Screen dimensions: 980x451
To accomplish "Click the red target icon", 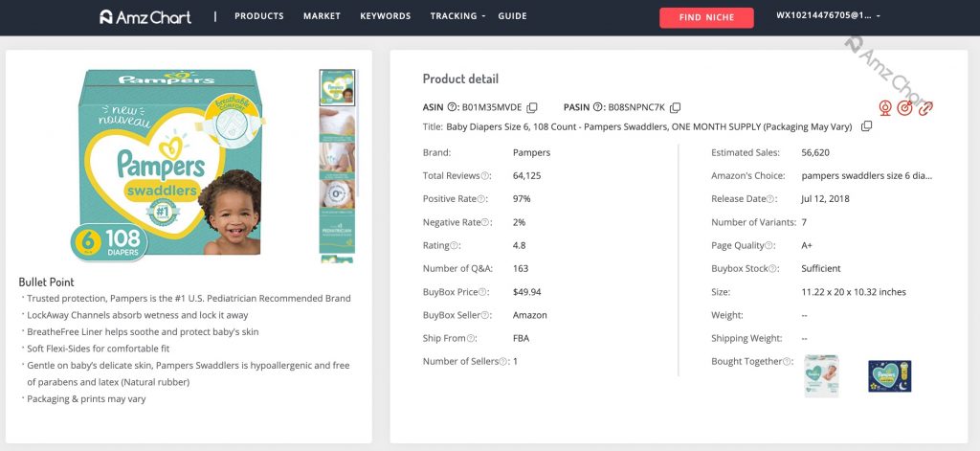I will pos(904,108).
